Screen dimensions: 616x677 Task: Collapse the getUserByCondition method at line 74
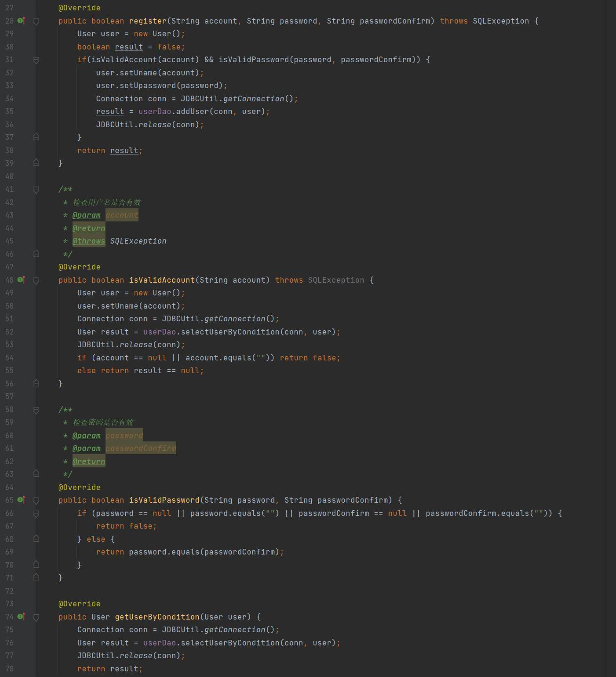point(36,617)
